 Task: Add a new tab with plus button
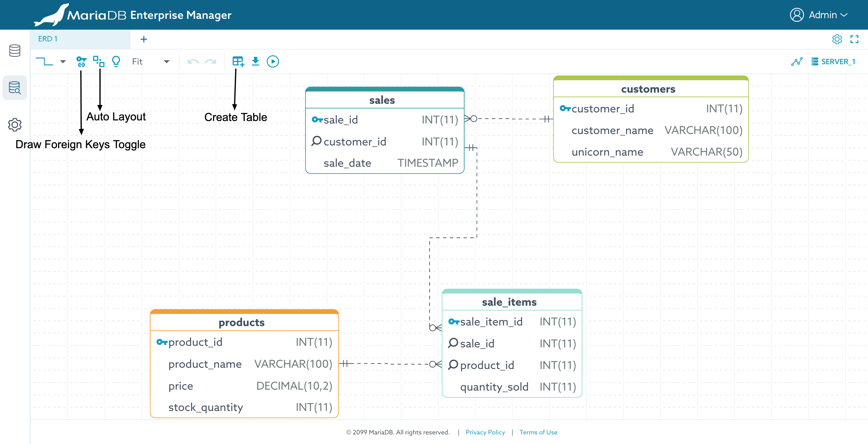pyautogui.click(x=144, y=39)
